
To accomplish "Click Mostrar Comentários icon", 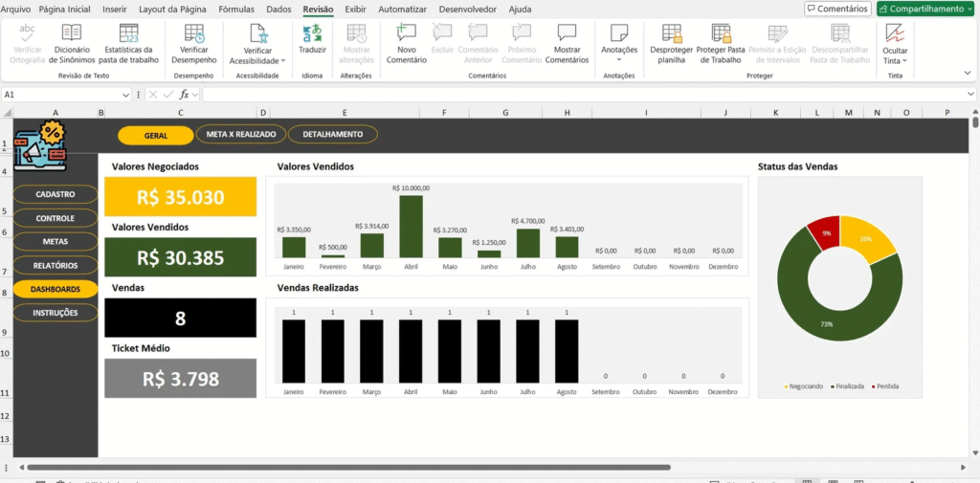I will pos(567,34).
